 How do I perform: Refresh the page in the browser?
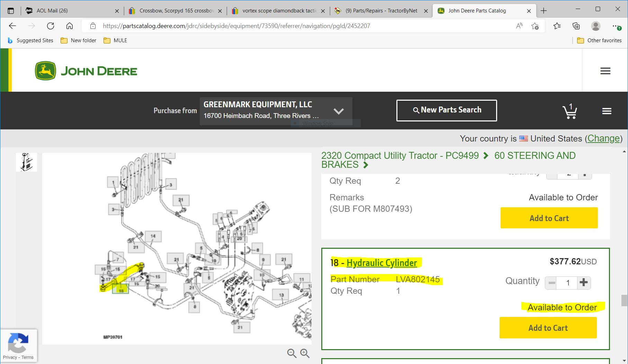pyautogui.click(x=51, y=26)
